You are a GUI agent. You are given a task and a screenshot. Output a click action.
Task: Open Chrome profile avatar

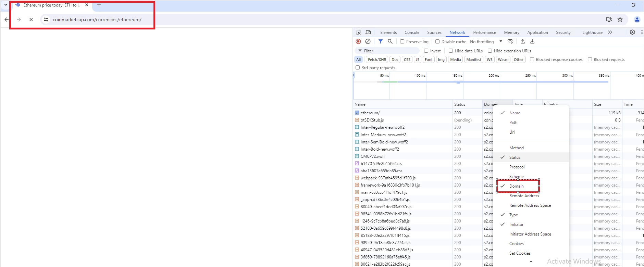tap(637, 20)
